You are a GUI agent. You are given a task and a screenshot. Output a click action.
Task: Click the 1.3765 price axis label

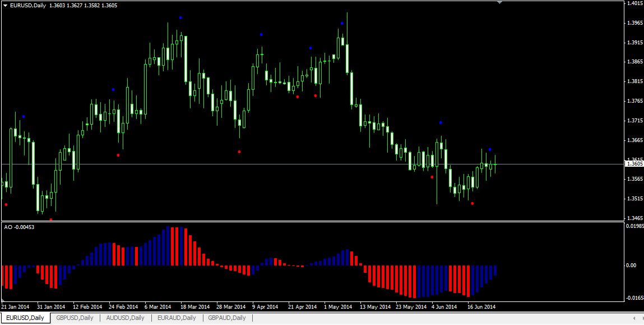(634, 101)
